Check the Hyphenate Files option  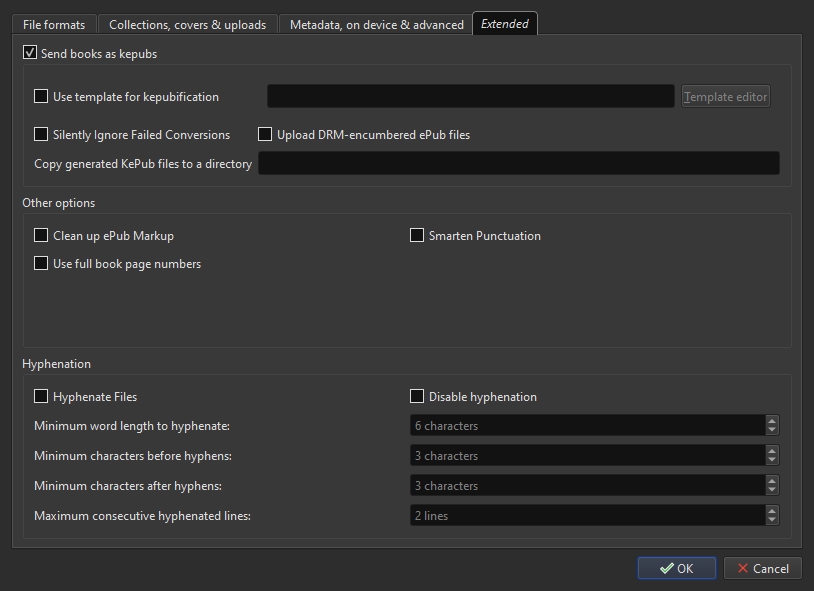[x=41, y=397]
